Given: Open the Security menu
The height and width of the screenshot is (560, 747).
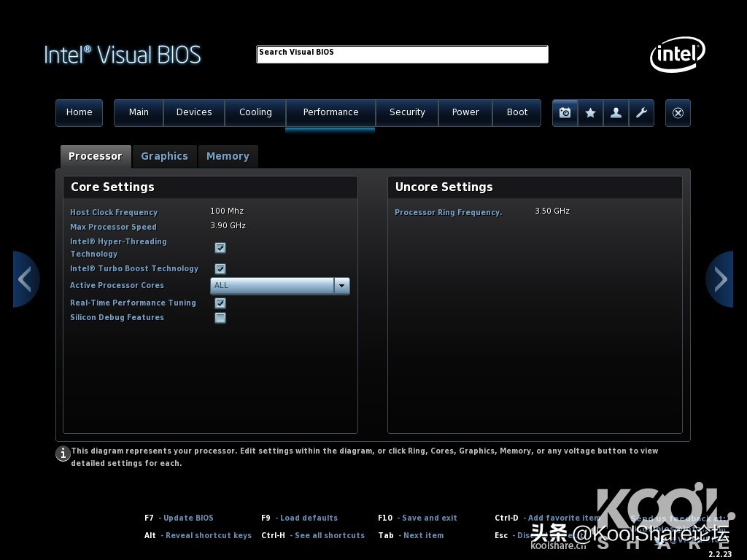Looking at the screenshot, I should (407, 112).
